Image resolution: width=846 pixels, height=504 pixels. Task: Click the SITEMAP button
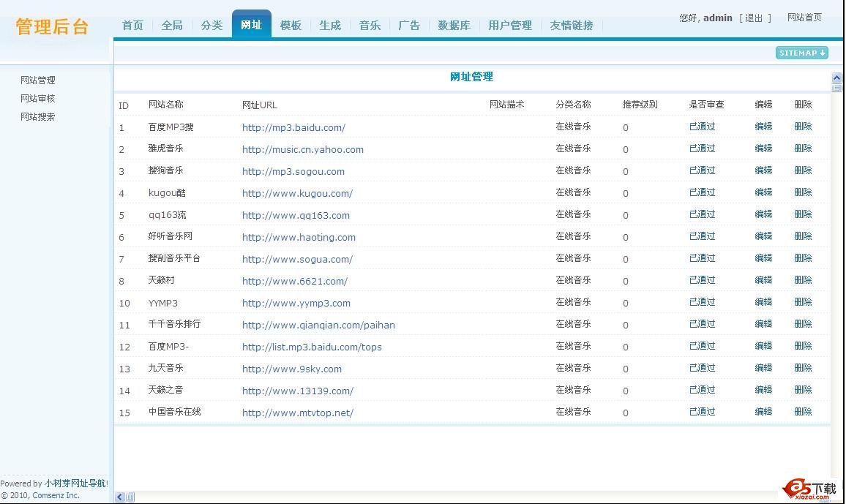801,53
